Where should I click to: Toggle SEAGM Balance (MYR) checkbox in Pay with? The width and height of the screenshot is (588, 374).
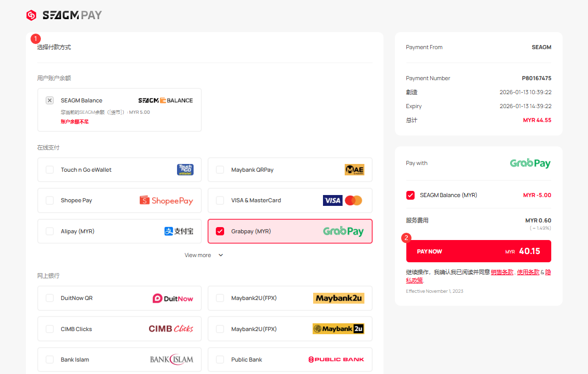[410, 195]
